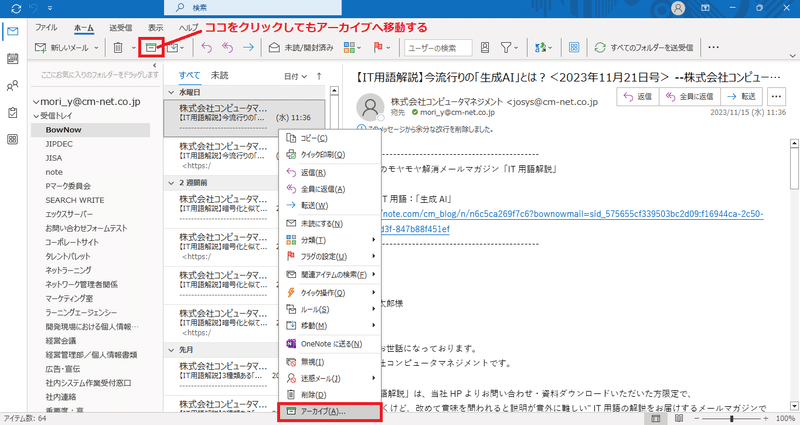This screenshot has width=800, height=425.
Task: Collapse the 受信トレイ inbox folder
Action: click(x=36, y=116)
